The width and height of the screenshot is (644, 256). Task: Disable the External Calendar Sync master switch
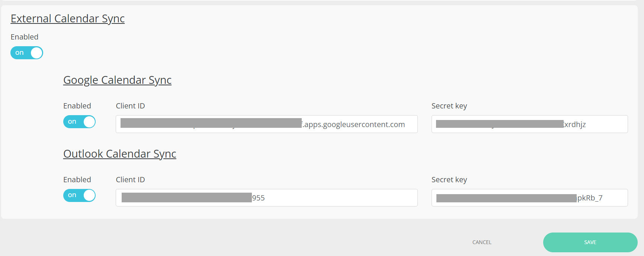coord(26,53)
